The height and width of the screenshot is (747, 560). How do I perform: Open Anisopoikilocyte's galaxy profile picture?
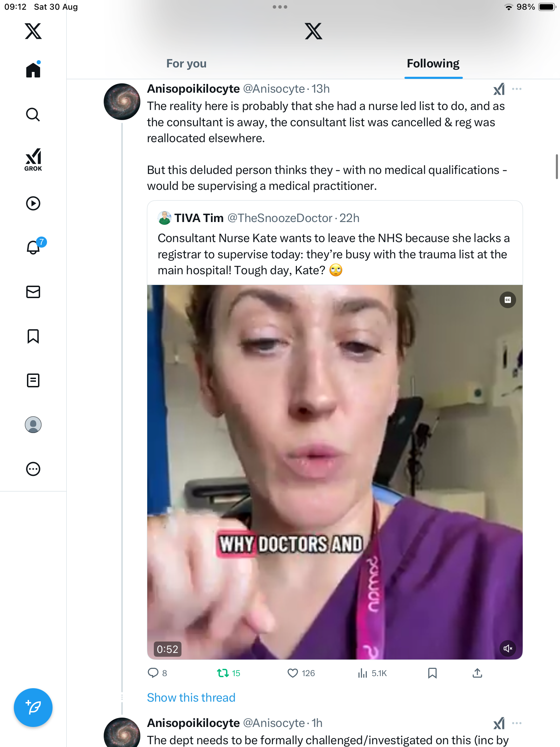click(122, 102)
